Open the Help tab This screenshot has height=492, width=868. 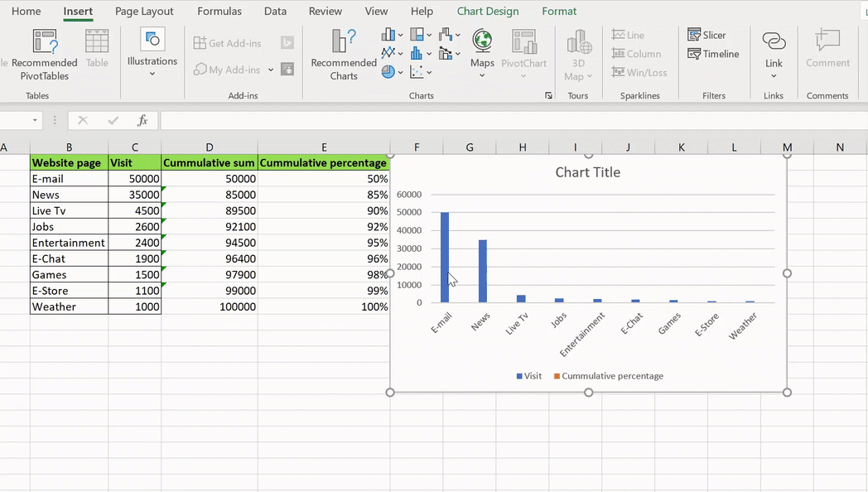click(x=422, y=11)
